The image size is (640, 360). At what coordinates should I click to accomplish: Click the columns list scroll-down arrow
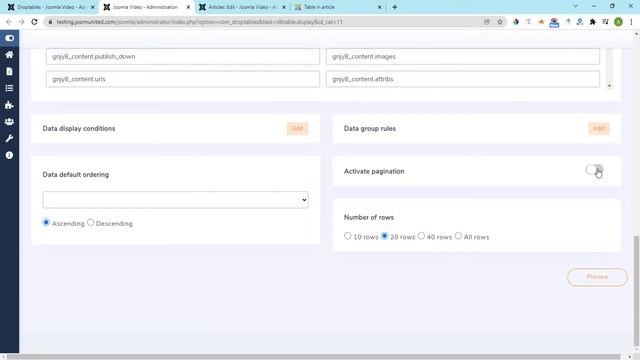(609, 86)
